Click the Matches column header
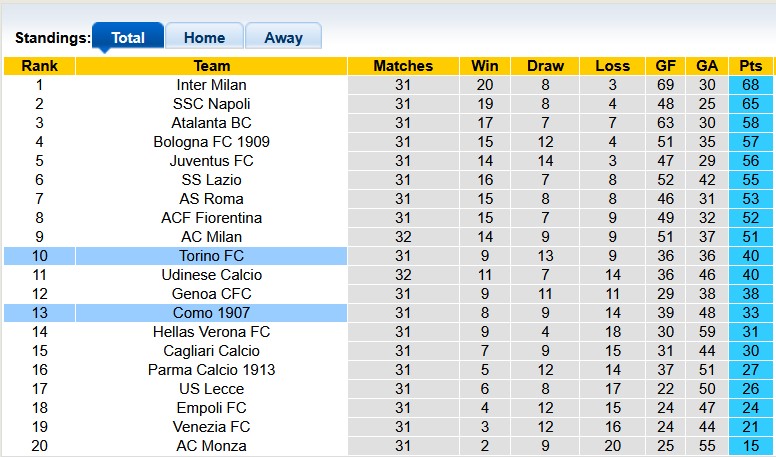Screen dimensions: 776x457 [x=403, y=66]
